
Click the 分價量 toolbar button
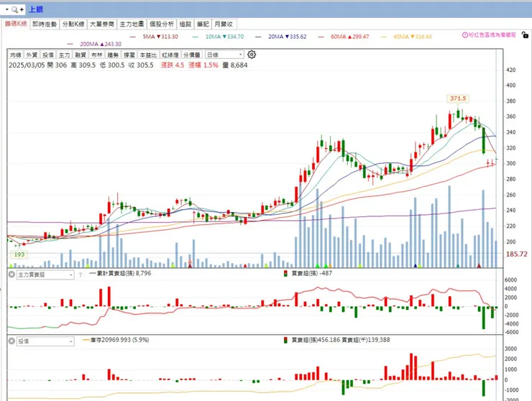(x=192, y=55)
